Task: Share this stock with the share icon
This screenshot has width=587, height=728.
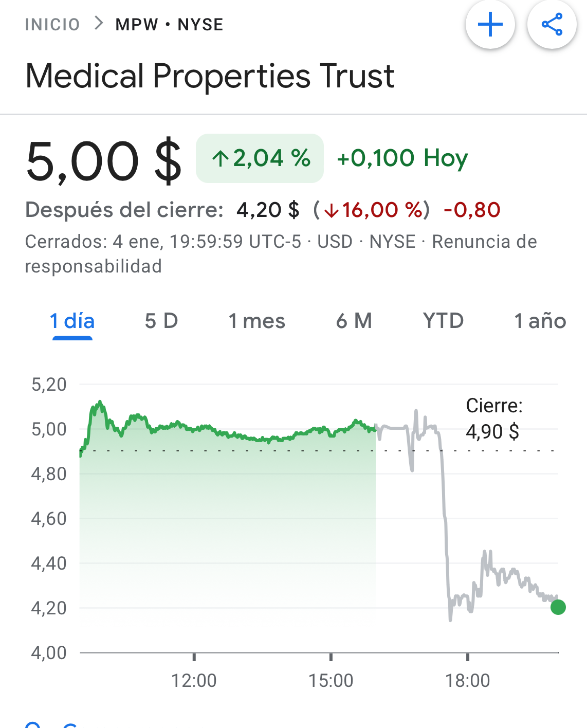Action: tap(552, 24)
